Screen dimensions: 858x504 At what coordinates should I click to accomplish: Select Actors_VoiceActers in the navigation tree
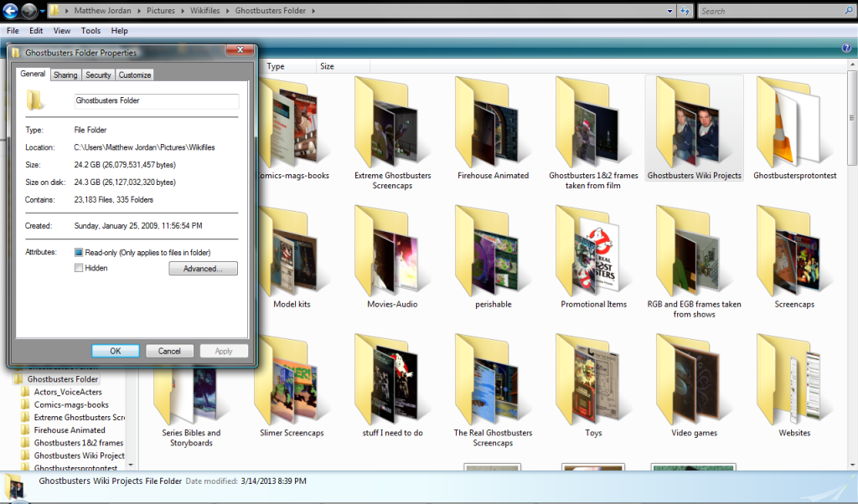[x=68, y=392]
